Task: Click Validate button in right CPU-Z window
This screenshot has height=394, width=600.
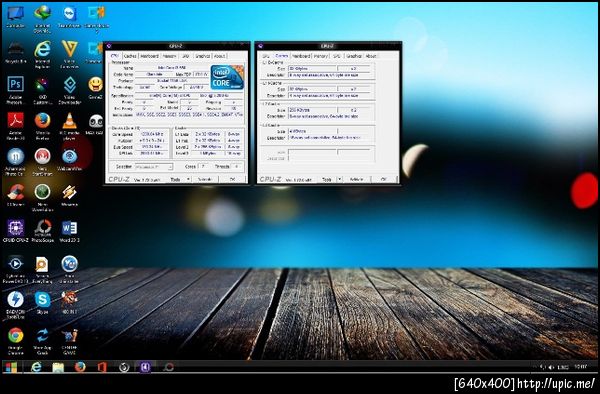Action: [x=356, y=179]
